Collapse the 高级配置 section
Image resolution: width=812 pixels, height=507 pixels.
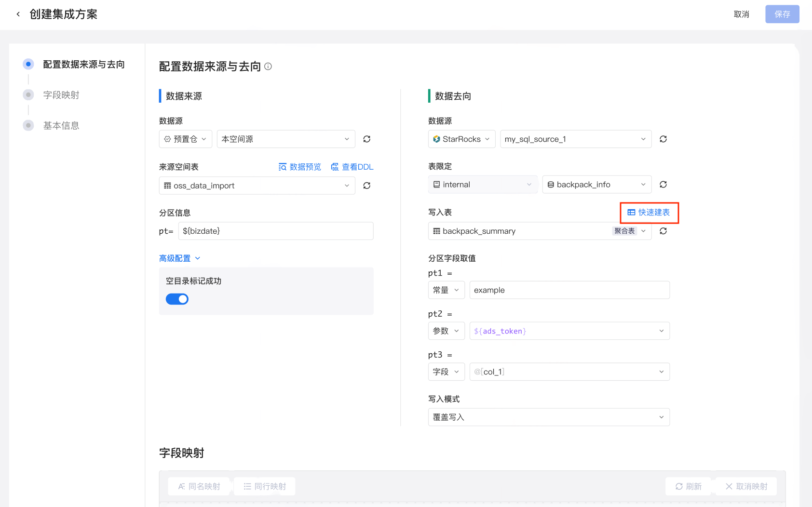click(x=180, y=258)
